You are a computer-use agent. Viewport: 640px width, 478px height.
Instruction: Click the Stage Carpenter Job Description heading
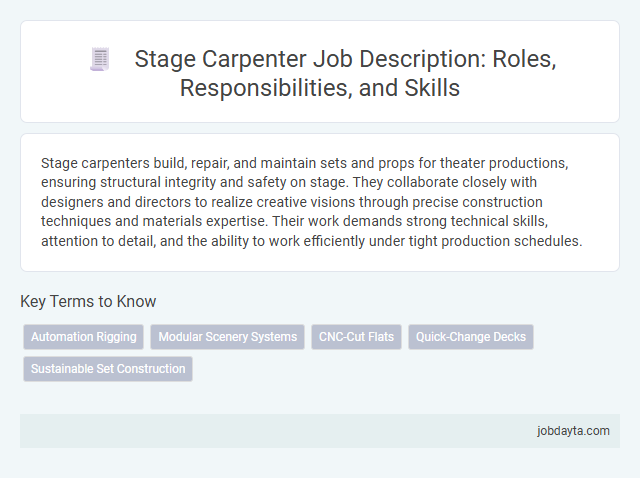345,73
